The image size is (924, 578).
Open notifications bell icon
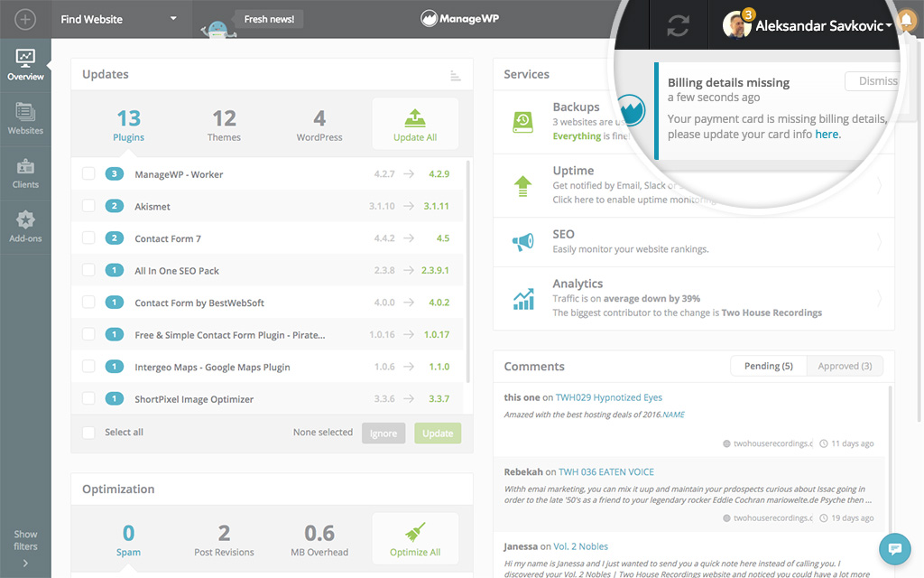(908, 24)
